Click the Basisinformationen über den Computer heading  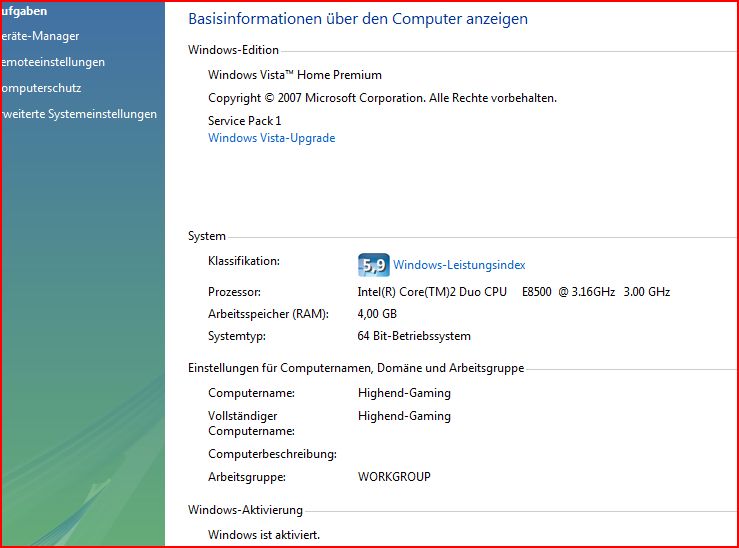coord(358,19)
